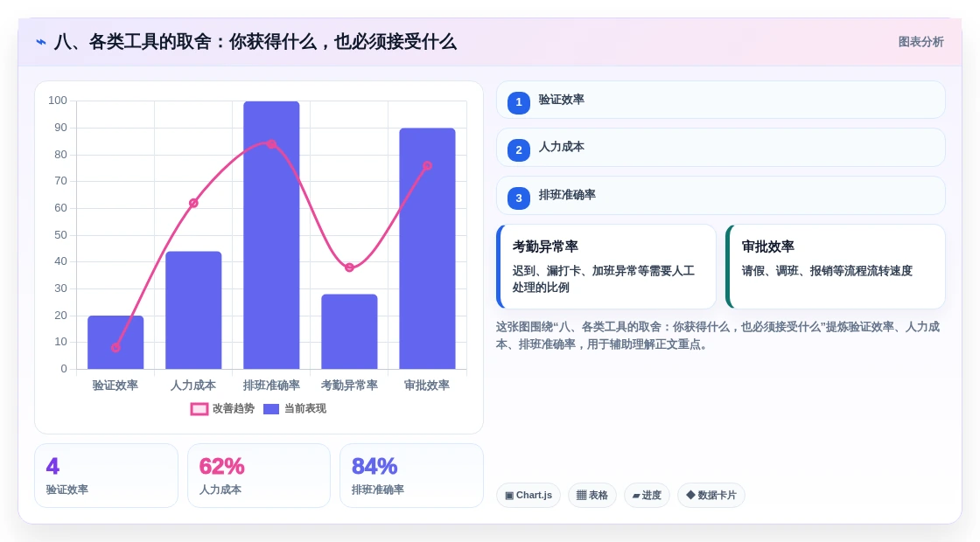Click the 验证效率 bar in the chart
The image size is (980, 542).
click(x=115, y=342)
